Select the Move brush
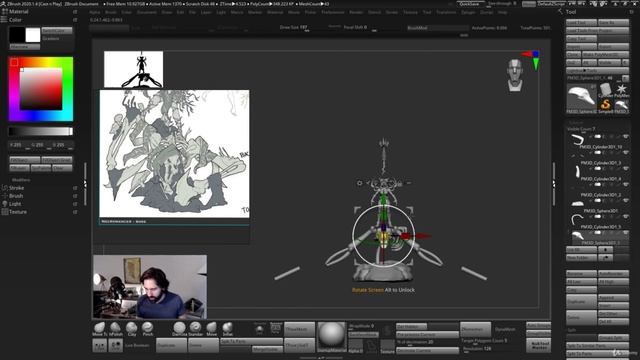 click(211, 329)
